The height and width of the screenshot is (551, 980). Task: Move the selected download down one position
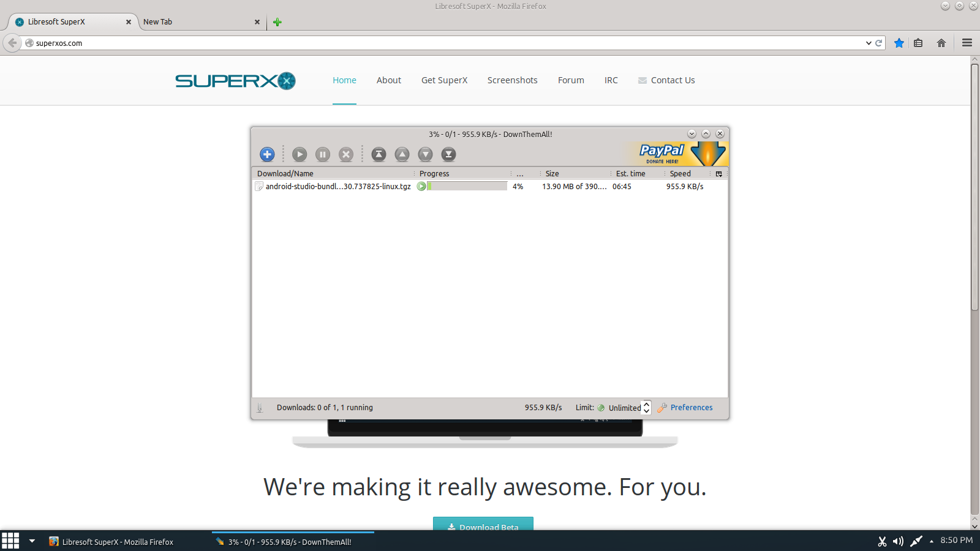(x=425, y=154)
